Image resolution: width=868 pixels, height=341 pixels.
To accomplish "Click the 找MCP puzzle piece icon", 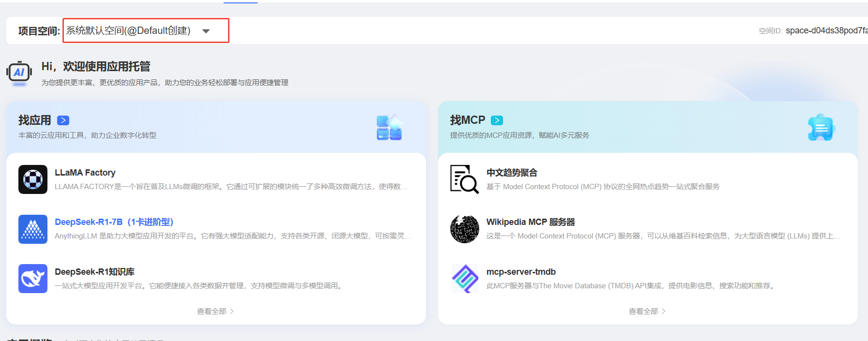I will [x=822, y=128].
